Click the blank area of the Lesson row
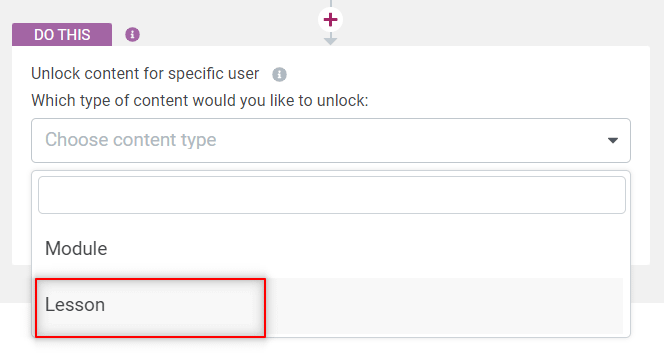Screen dimensions: 664x363 (x=445, y=306)
